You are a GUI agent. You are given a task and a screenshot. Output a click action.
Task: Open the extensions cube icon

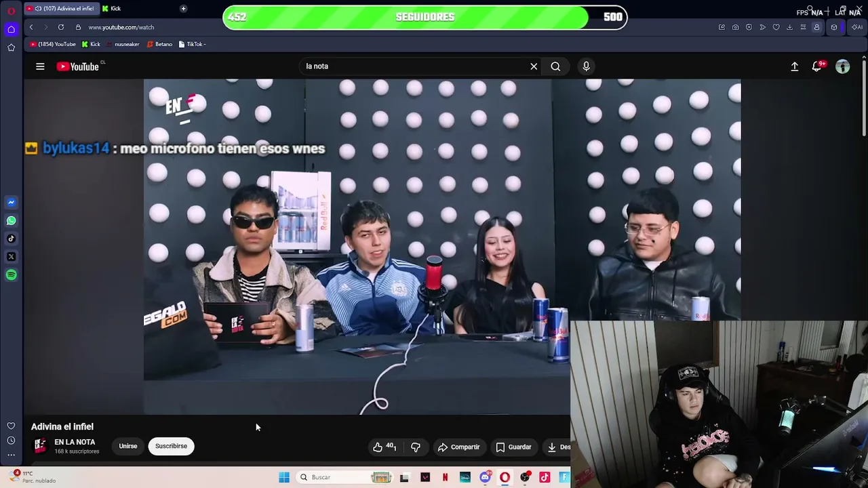[834, 27]
